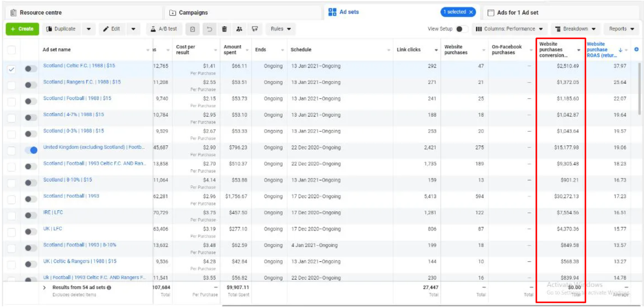This screenshot has height=307, width=644.
Task: Uncheck the Scotland Celtic F.C. 1988 row checkbox
Action: (12, 69)
